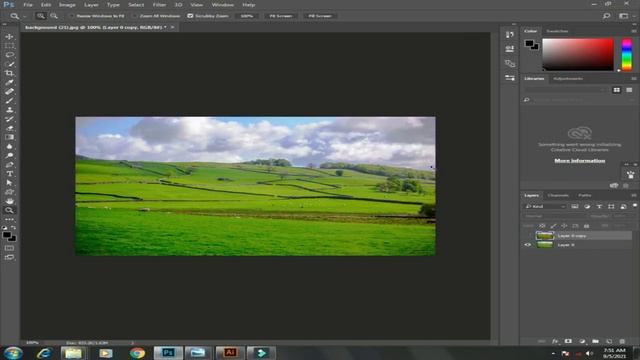Screen dimensions: 640x360
Task: Open the History panel icon
Action: [x=510, y=35]
